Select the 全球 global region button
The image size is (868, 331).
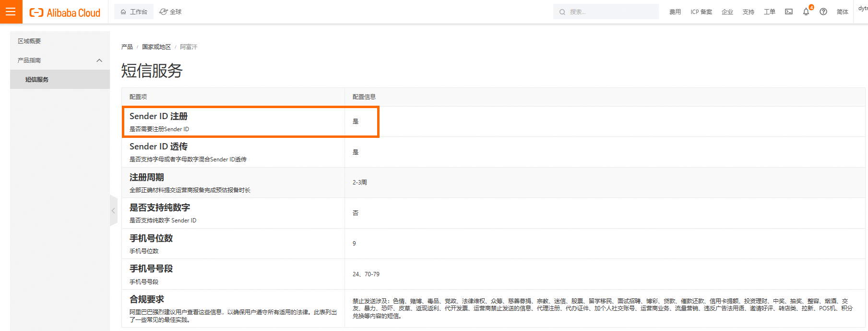coord(170,12)
